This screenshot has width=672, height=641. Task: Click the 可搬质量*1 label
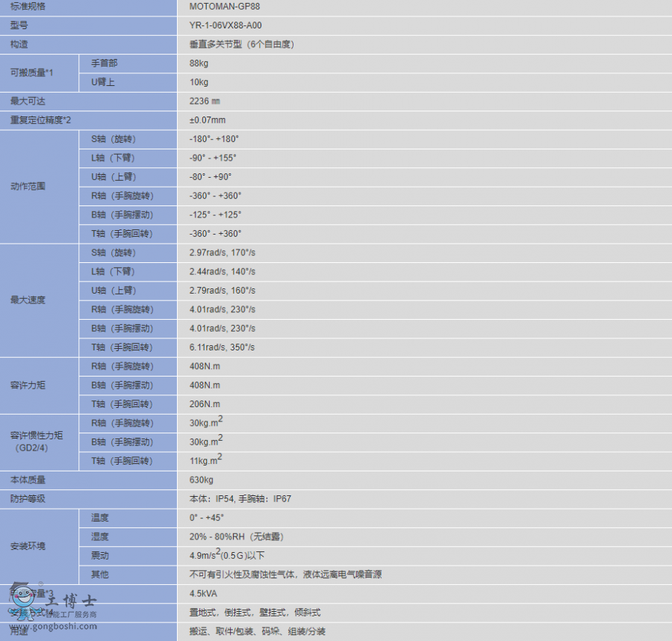(x=31, y=72)
